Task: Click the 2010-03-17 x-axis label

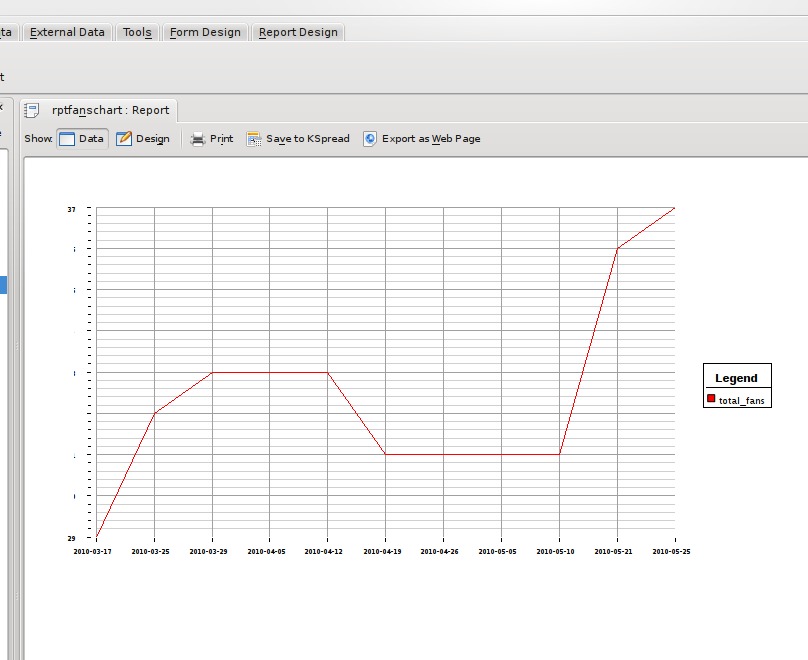Action: [x=93, y=551]
